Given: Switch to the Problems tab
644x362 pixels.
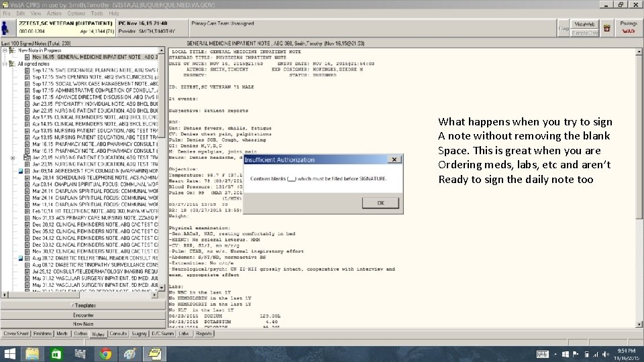Looking at the screenshot, I should (x=42, y=334).
